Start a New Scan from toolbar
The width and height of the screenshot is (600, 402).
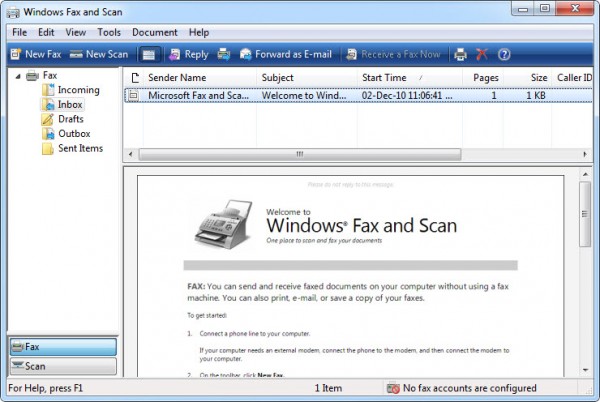click(x=99, y=54)
